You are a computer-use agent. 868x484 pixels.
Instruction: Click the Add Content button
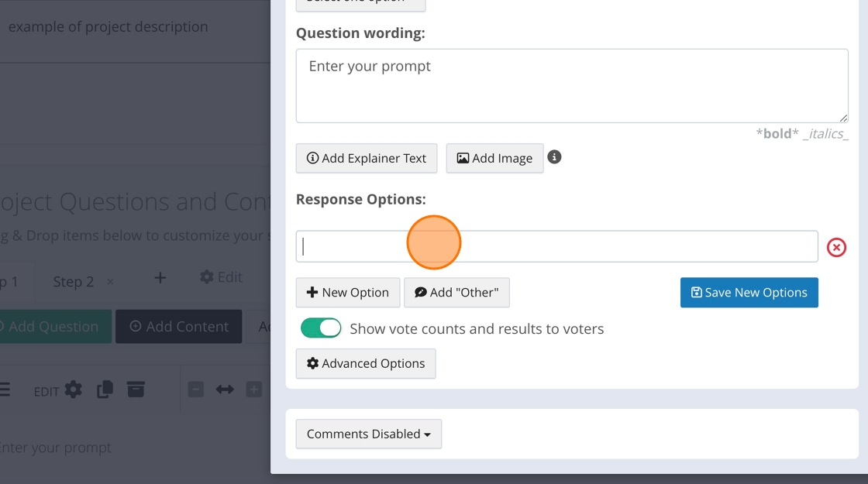(x=178, y=327)
